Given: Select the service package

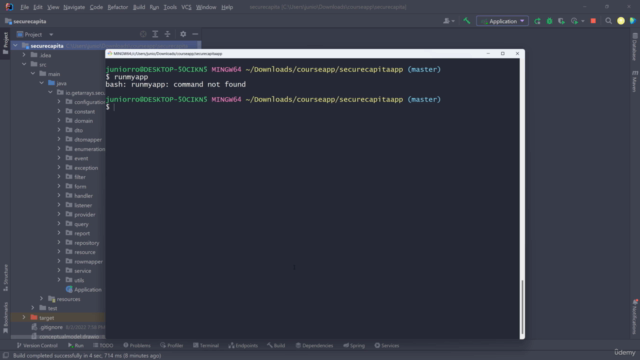Looking at the screenshot, I should [x=82, y=271].
